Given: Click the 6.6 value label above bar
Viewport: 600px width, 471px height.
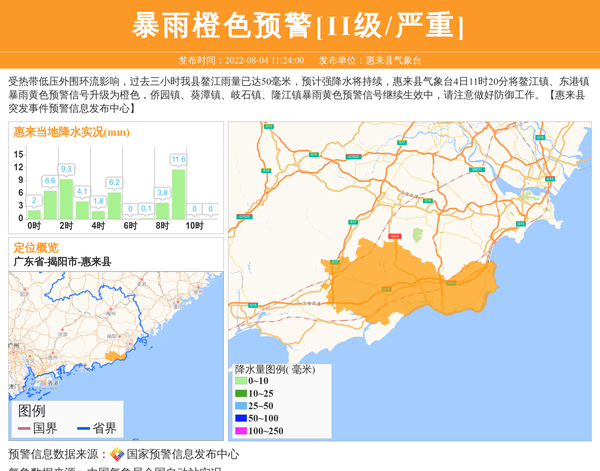Looking at the screenshot, I should (x=50, y=181).
